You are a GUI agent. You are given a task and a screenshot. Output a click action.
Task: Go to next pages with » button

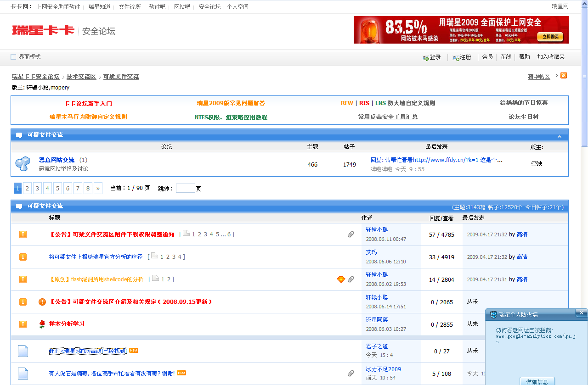coord(98,188)
